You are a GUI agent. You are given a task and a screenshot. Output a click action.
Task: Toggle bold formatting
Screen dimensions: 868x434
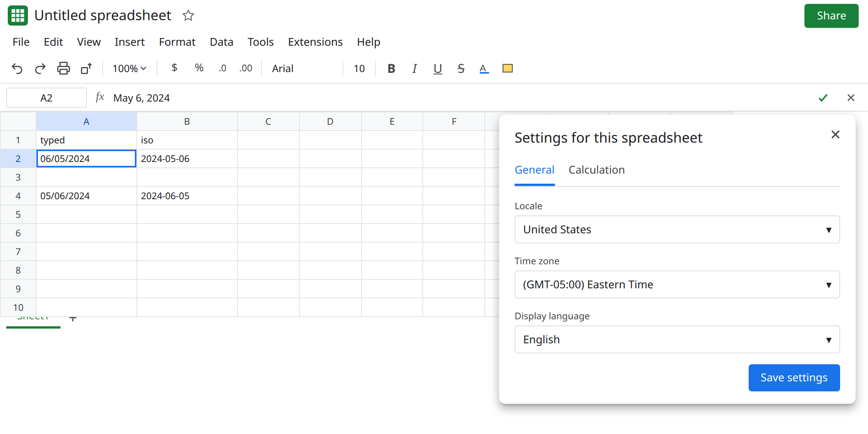391,69
